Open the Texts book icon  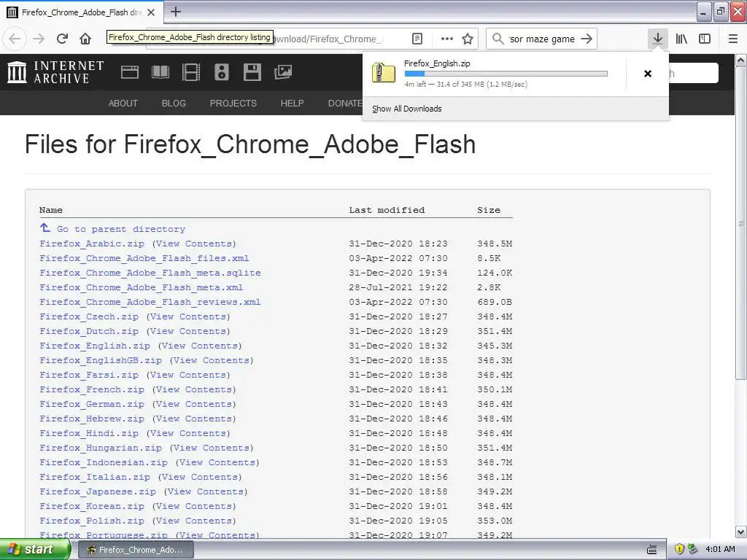point(160,72)
